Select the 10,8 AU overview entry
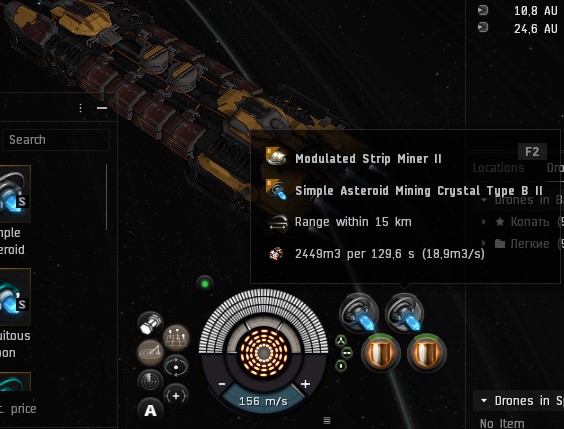Screen dimensions: 564x429 [x=519, y=11]
